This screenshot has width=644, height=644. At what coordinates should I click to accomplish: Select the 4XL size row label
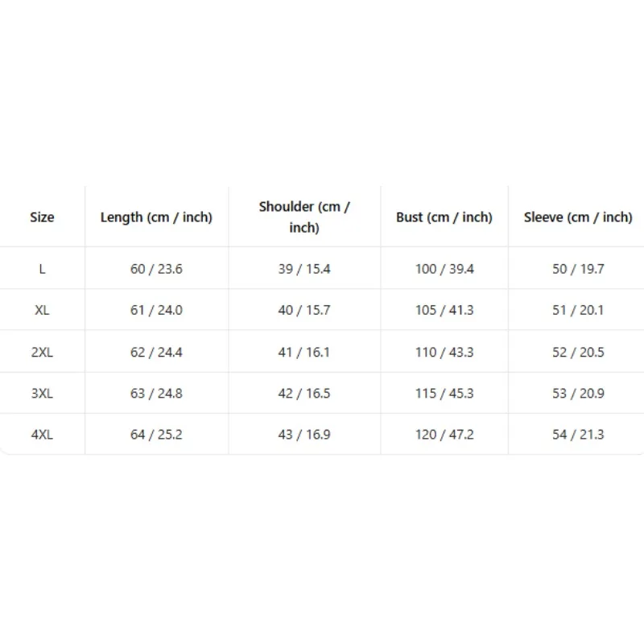click(x=42, y=434)
